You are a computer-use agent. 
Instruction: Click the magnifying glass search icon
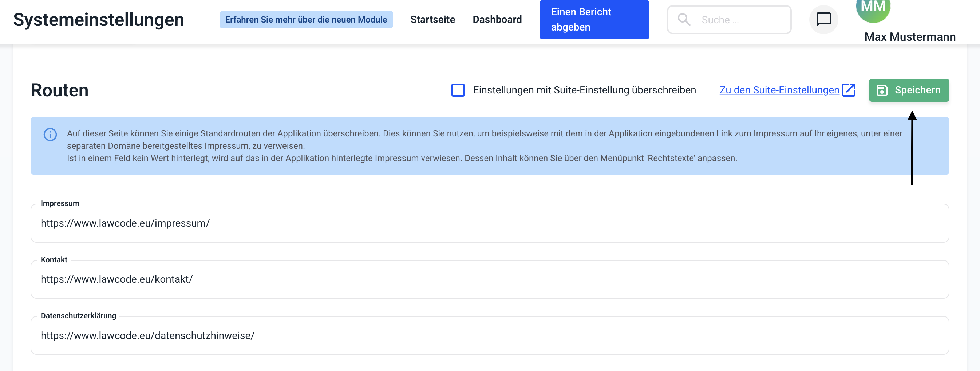coord(684,19)
